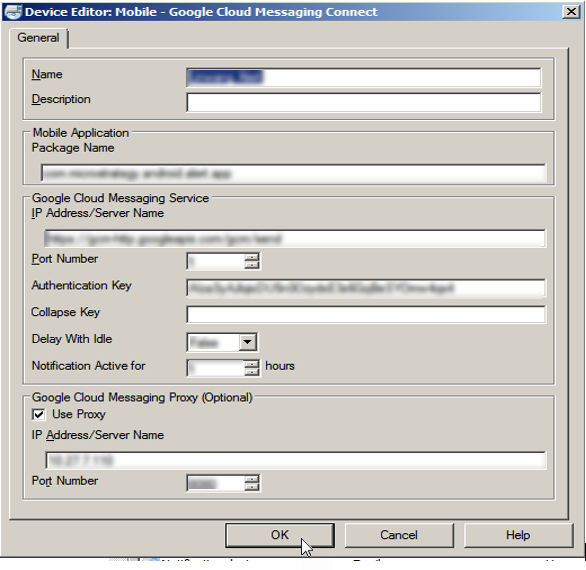Click the service Port Number value box
The height and width of the screenshot is (570, 586).
point(216,261)
